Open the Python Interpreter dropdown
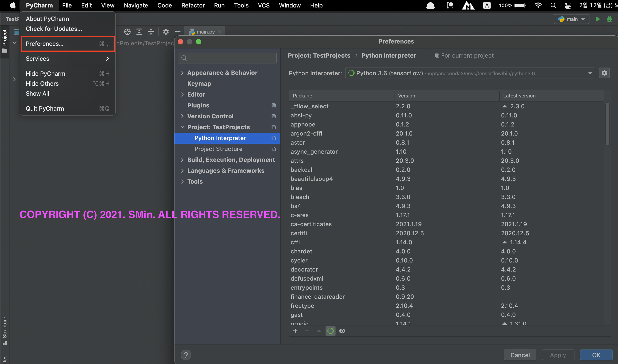The image size is (618, 364). [590, 73]
